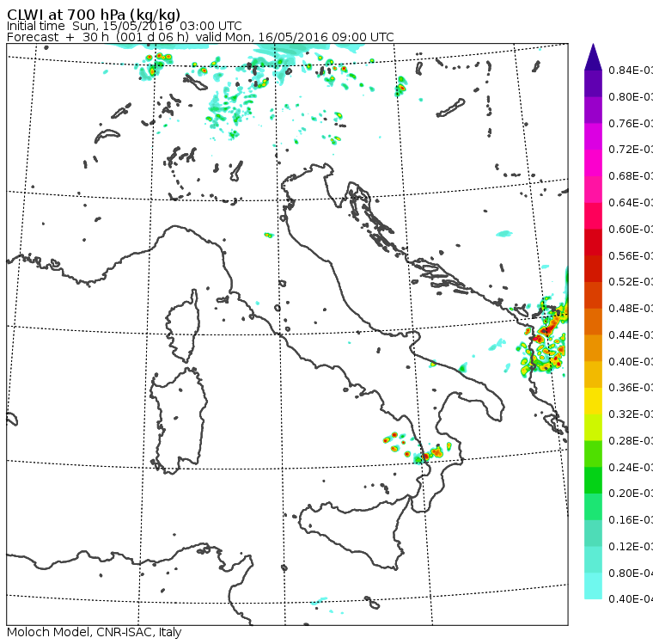The height and width of the screenshot is (644, 653).
Task: Click the 0.32E-03 colorbar label
Action: coord(630,414)
